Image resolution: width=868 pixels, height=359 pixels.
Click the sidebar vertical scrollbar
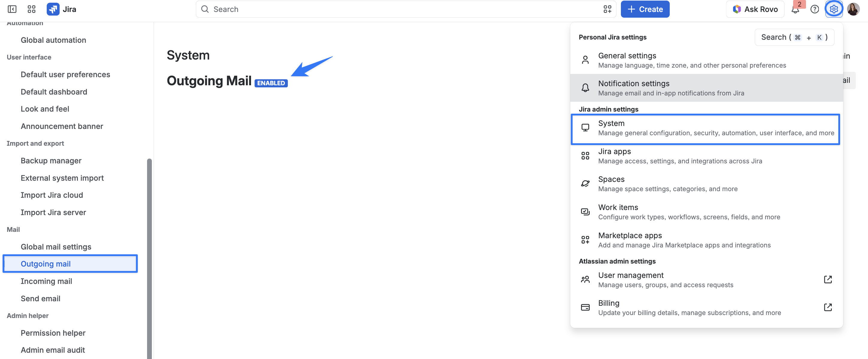click(x=149, y=258)
